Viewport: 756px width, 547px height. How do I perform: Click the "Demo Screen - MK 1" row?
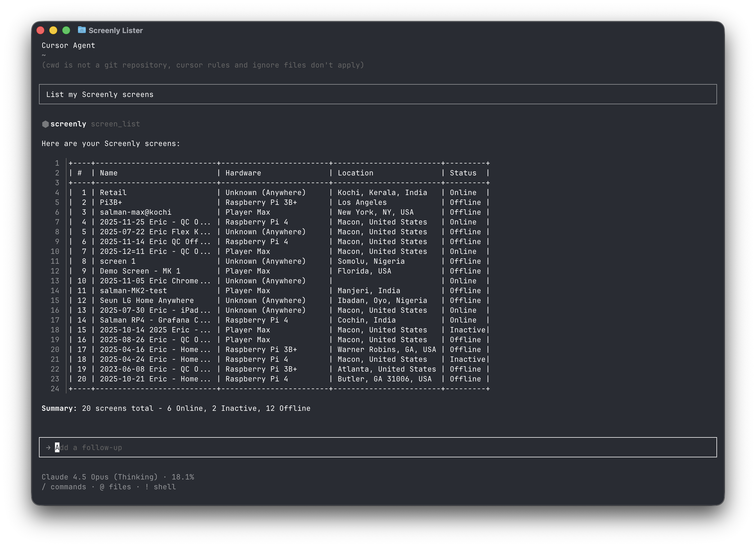pos(140,271)
